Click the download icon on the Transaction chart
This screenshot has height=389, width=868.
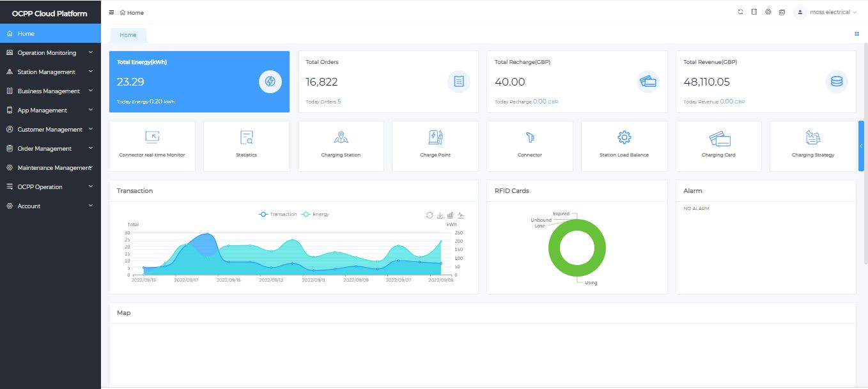pos(440,215)
